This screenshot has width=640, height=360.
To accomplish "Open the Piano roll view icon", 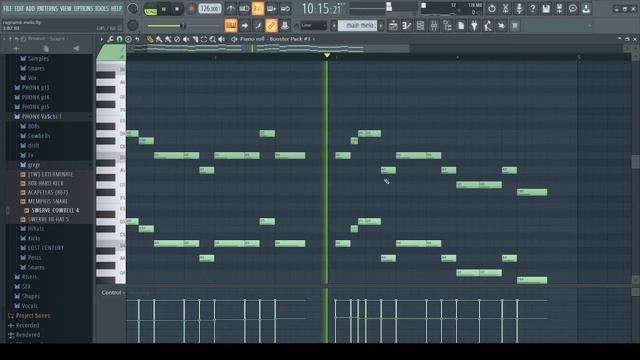I will [x=407, y=26].
